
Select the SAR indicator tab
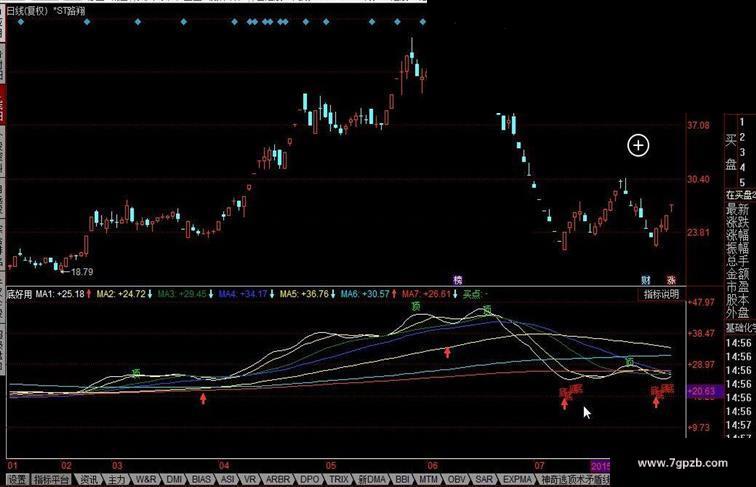point(484,480)
